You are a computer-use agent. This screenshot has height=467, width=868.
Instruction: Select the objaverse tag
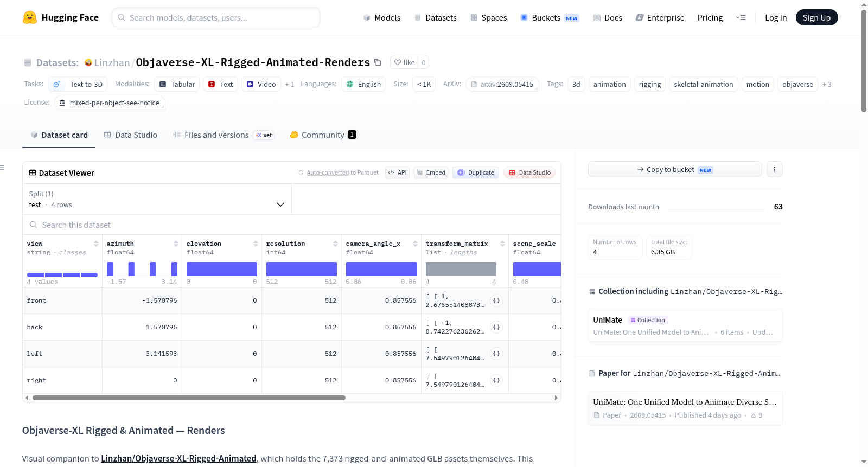(797, 84)
